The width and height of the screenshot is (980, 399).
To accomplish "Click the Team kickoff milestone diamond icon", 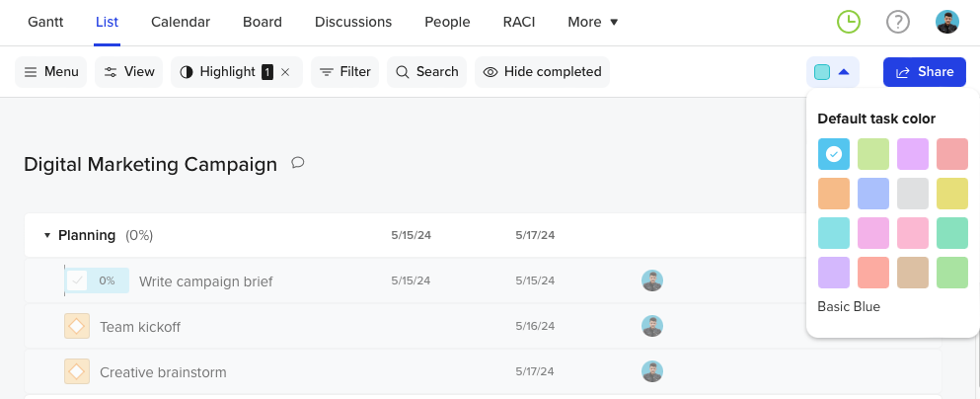I will coord(77,326).
